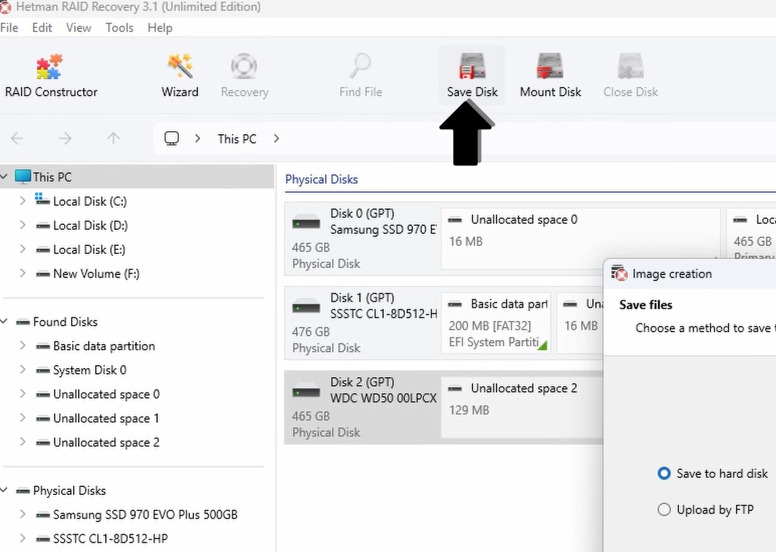Image resolution: width=776 pixels, height=552 pixels.
Task: Click the This PC monitor icon in tree
Action: click(23, 177)
